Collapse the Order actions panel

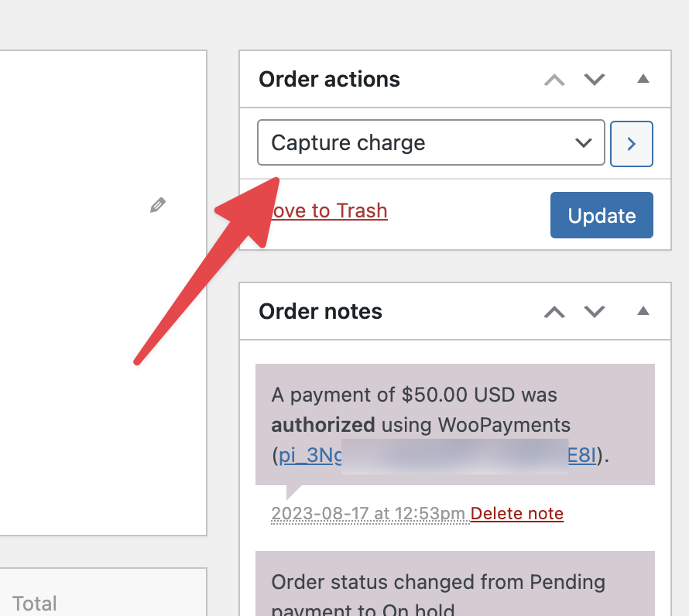tap(643, 79)
